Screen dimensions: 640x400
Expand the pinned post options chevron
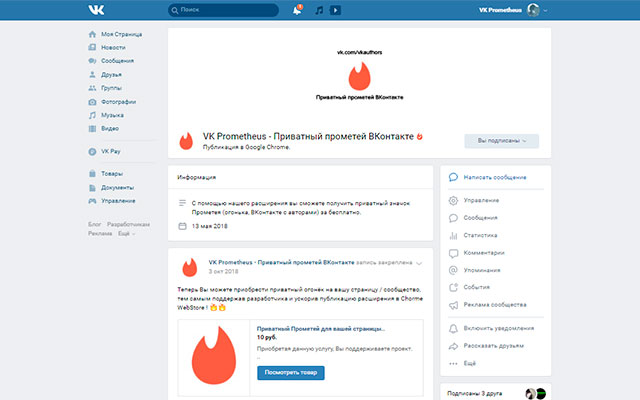pos(419,263)
